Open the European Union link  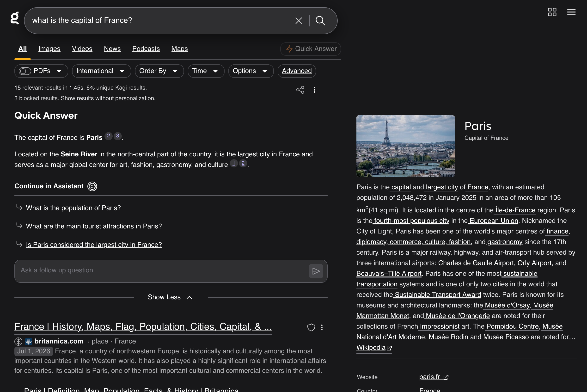pos(493,221)
